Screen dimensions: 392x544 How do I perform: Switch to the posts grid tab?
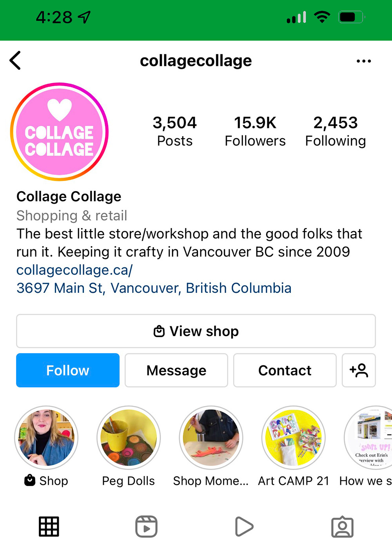tap(49, 526)
